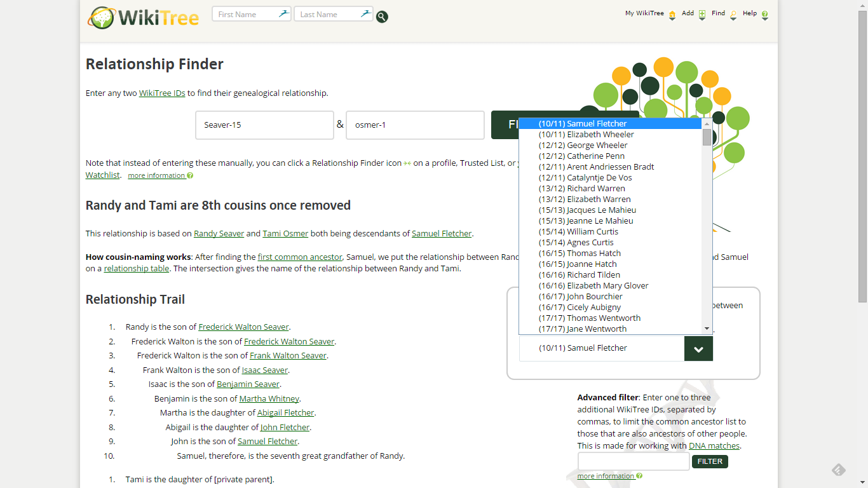Open the Add menu
The height and width of the screenshot is (488, 868).
click(x=693, y=14)
